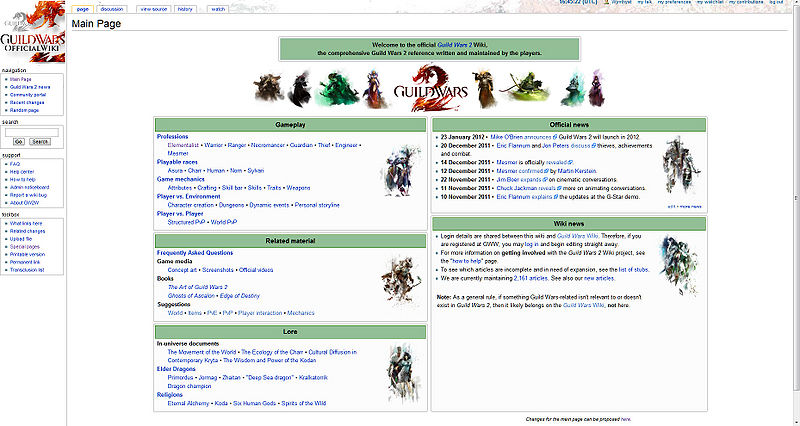Click 'Report a wiki bug' link
800x426 pixels.
click(x=28, y=195)
